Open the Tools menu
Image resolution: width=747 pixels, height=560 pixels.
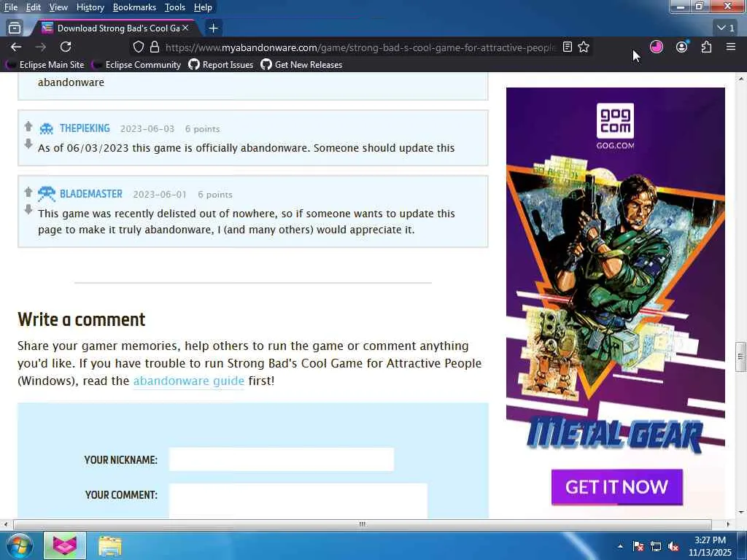pos(175,7)
